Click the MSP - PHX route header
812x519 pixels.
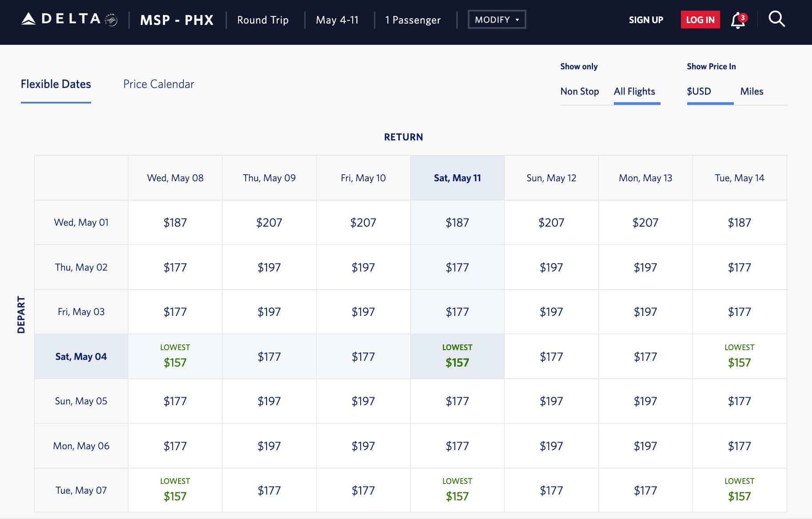[x=176, y=20]
